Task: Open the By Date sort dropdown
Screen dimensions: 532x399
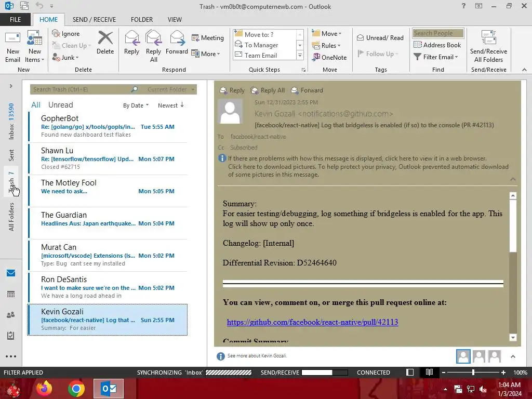Action: [x=136, y=105]
